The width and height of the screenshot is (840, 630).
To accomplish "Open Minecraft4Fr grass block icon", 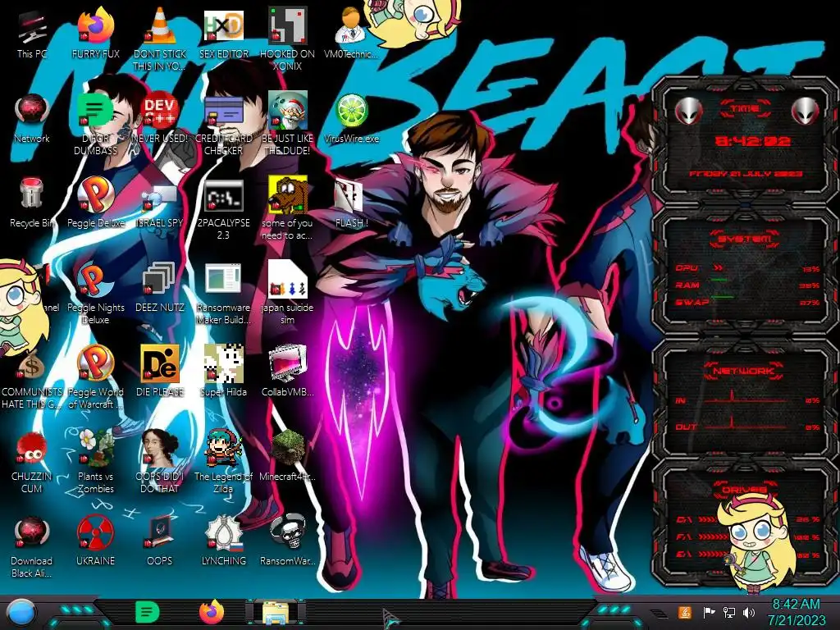I will (288, 448).
